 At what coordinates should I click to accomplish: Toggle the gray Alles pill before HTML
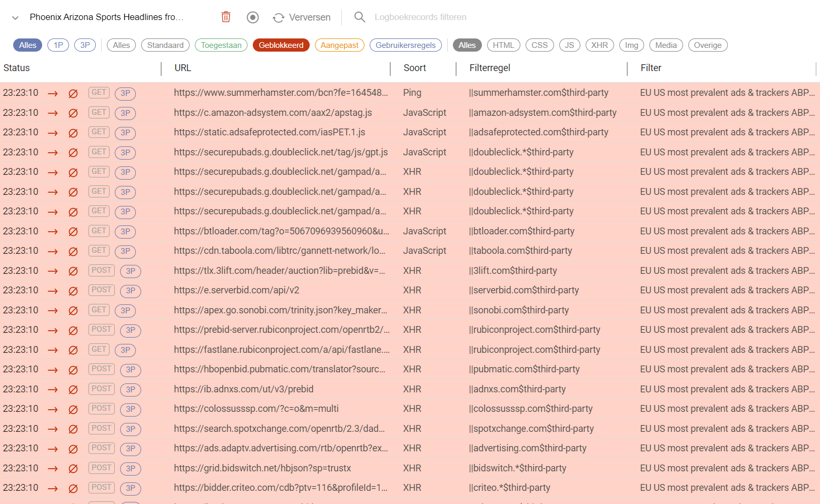(x=467, y=45)
